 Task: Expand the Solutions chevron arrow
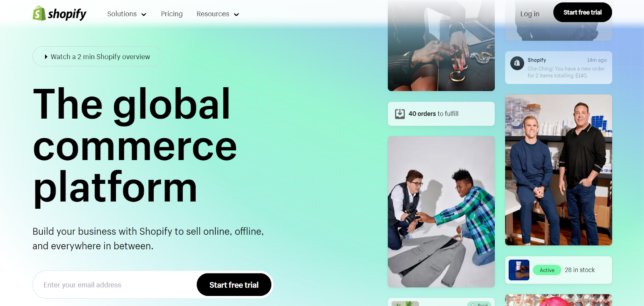pyautogui.click(x=144, y=14)
